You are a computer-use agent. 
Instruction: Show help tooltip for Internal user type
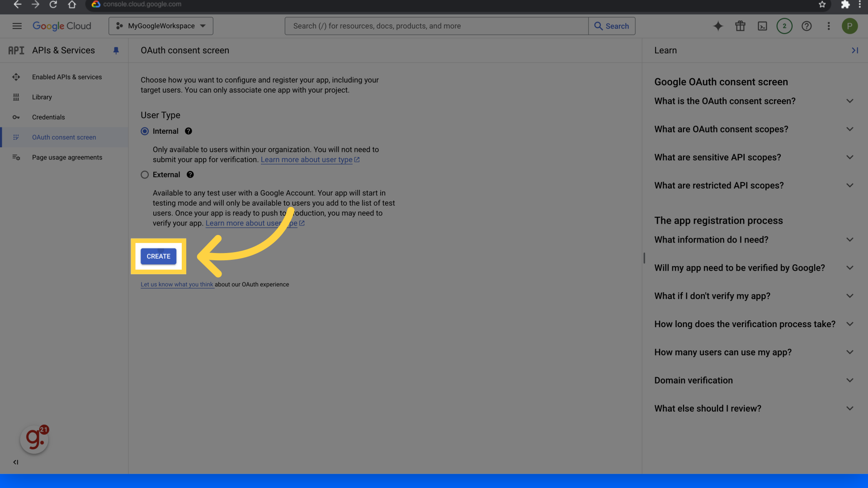click(189, 131)
